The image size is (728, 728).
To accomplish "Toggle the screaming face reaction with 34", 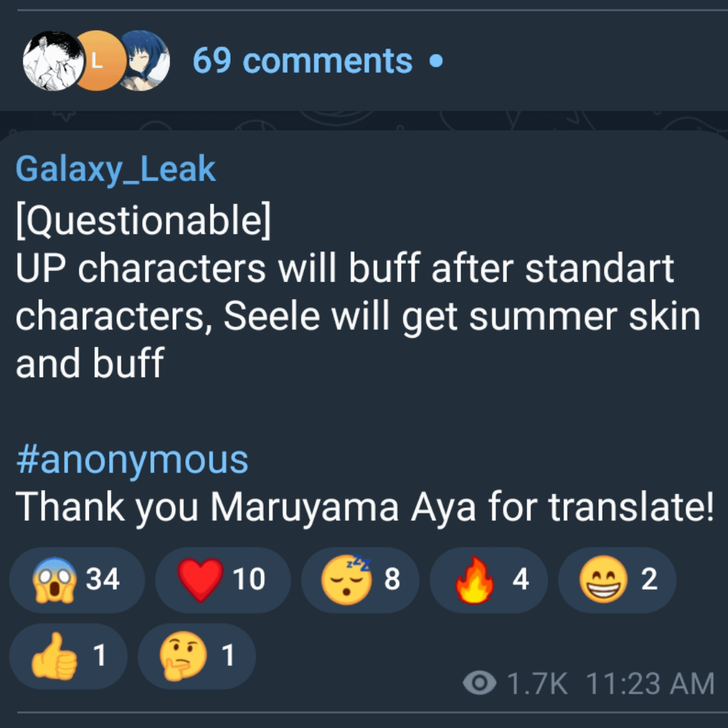I will (77, 580).
